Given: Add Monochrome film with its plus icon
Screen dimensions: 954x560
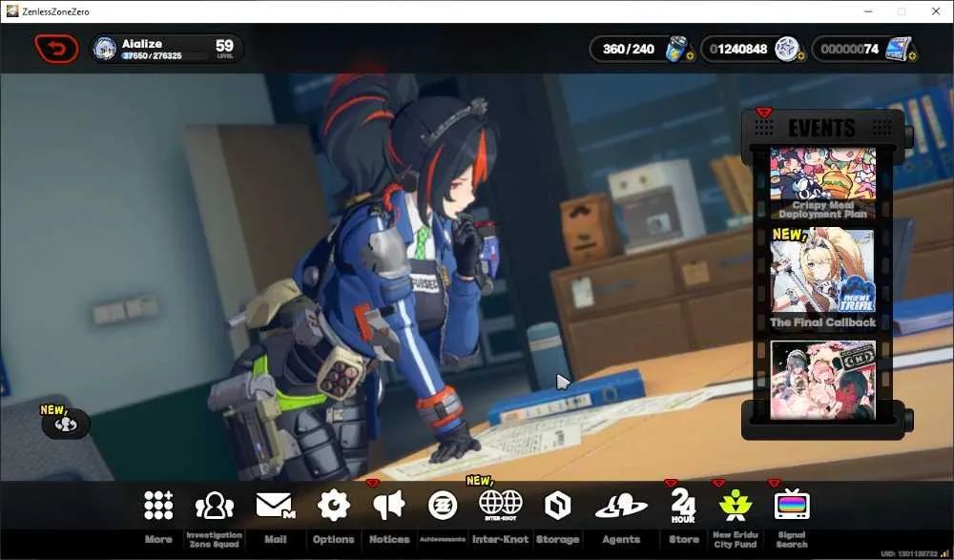Looking at the screenshot, I should pyautogui.click(x=912, y=56).
